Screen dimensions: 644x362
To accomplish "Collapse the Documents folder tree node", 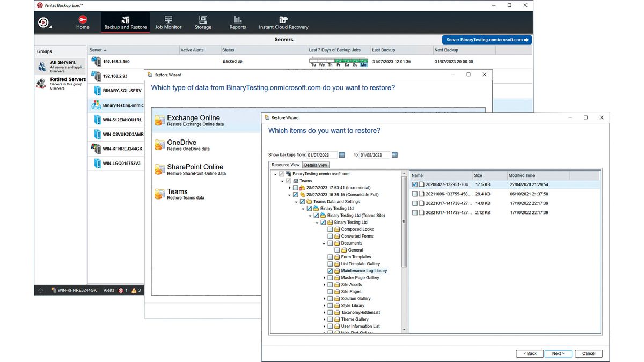I will [324, 243].
